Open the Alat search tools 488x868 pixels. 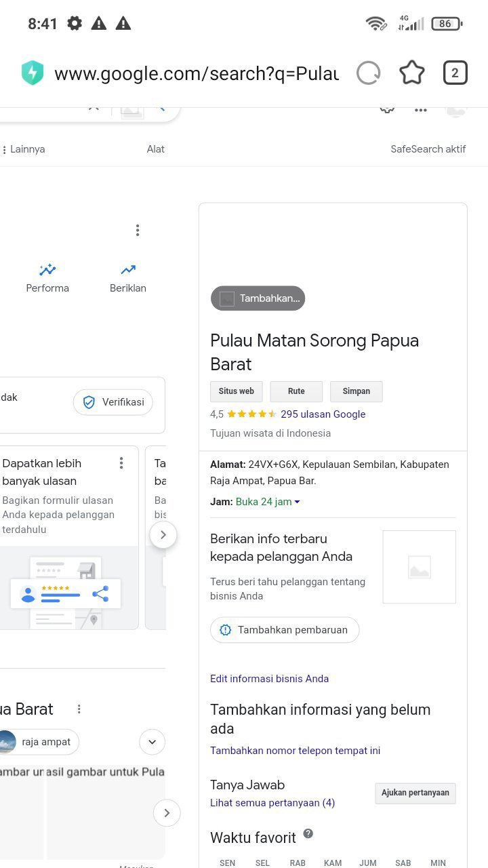click(x=156, y=149)
